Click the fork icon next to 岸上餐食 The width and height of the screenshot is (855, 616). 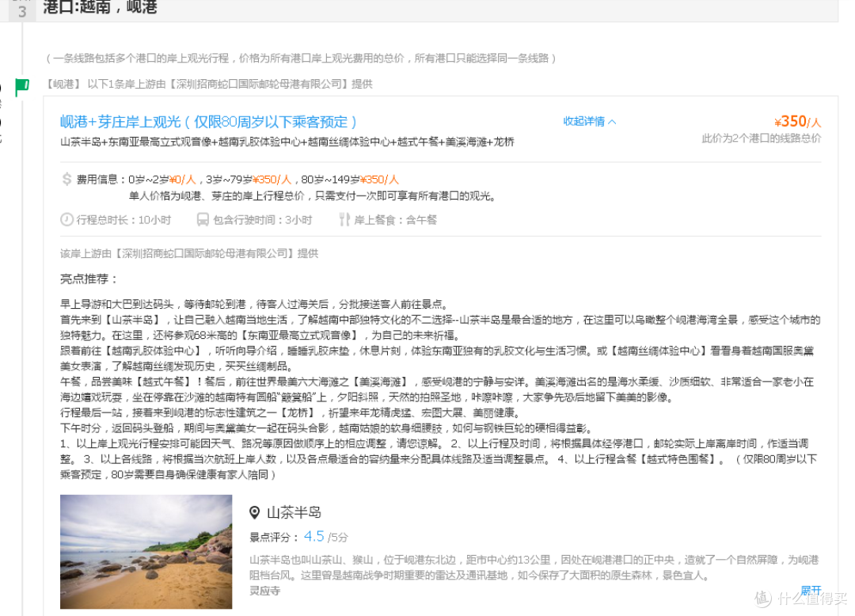point(344,219)
